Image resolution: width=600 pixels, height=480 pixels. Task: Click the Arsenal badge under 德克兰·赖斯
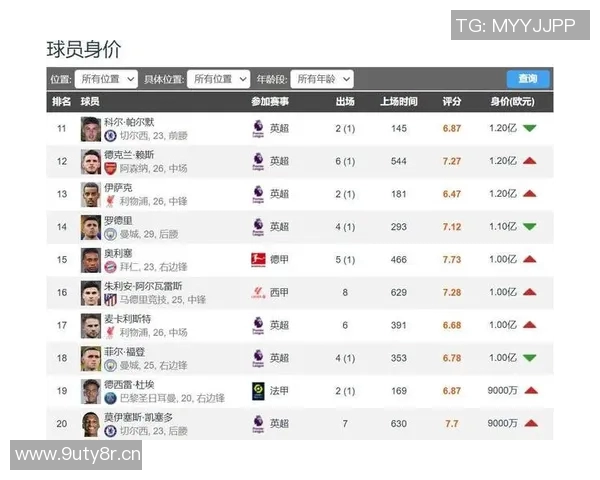[111, 168]
